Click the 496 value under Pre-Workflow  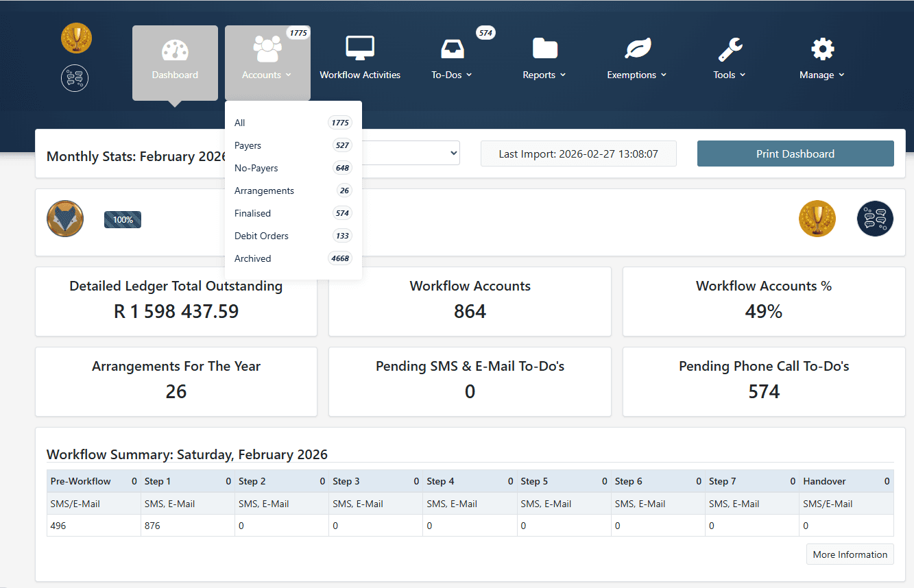58,526
